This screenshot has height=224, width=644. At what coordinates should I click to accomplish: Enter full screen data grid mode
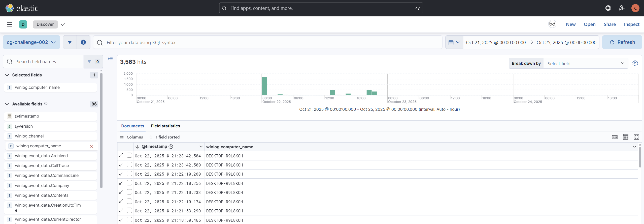click(636, 137)
